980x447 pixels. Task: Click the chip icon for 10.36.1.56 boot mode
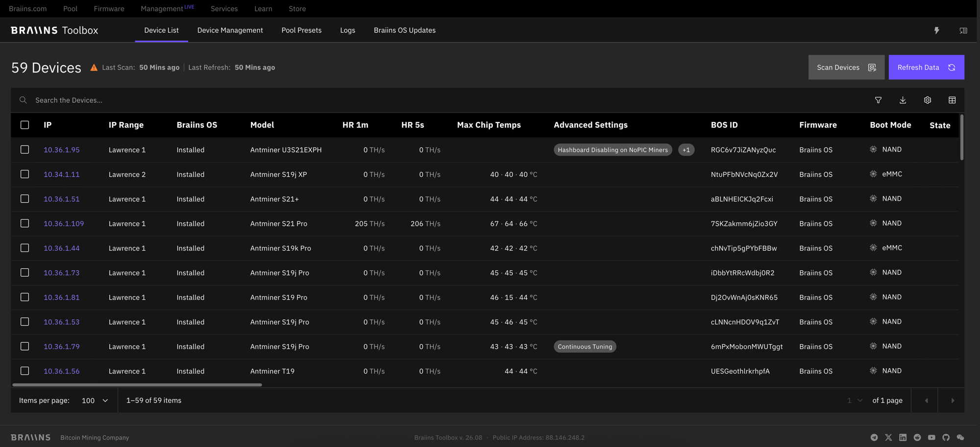[x=873, y=371]
